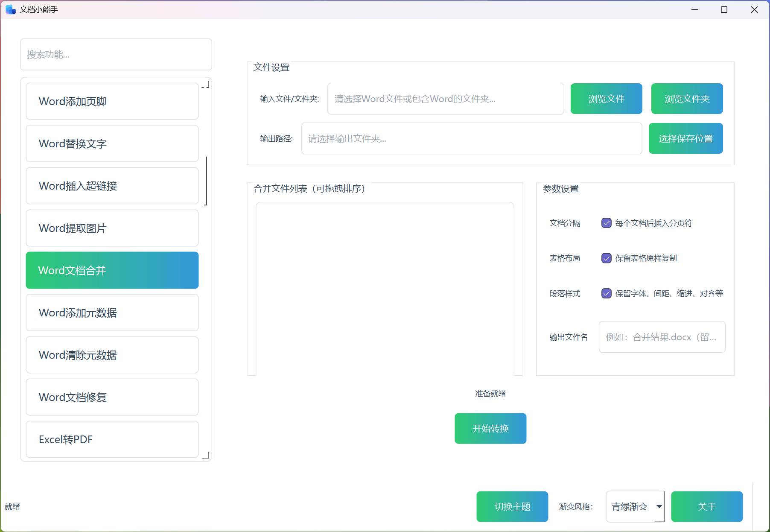Toggle 保留表格原样复制 checkbox
The height and width of the screenshot is (532, 770).
(x=607, y=258)
